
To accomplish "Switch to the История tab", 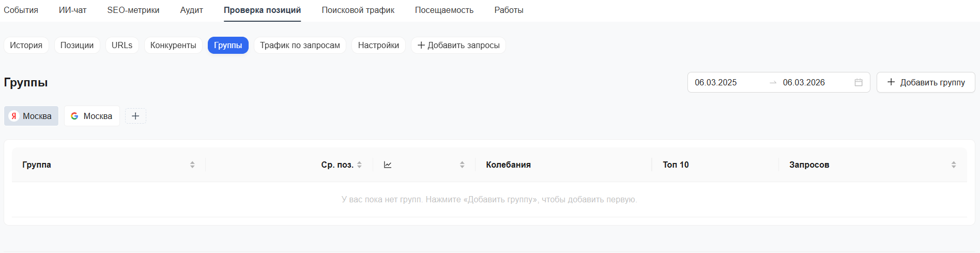I will [x=26, y=46].
